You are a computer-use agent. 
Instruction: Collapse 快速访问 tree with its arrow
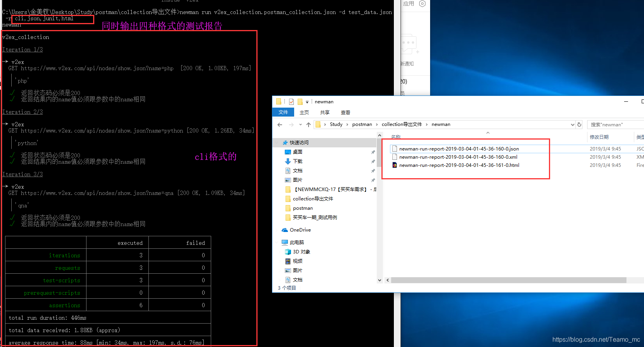[x=278, y=143]
